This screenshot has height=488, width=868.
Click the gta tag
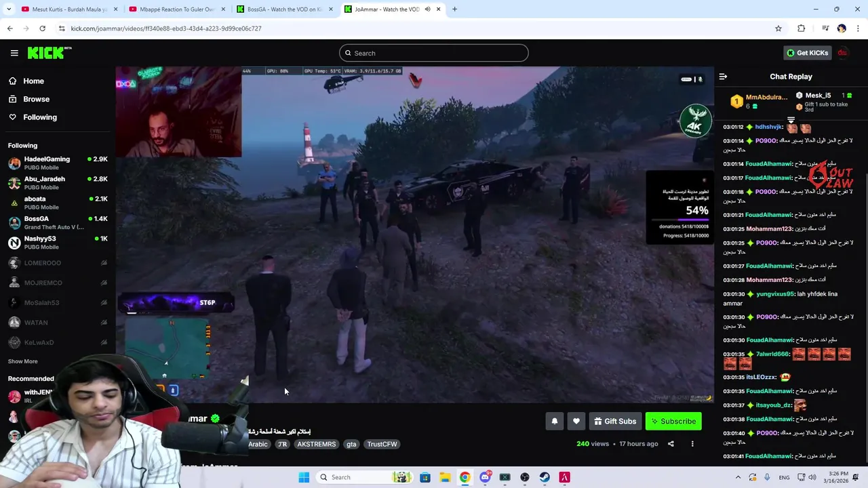[351, 444]
